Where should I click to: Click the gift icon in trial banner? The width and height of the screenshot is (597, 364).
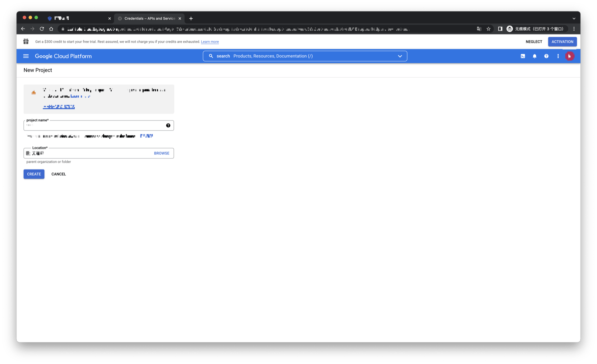(x=26, y=42)
